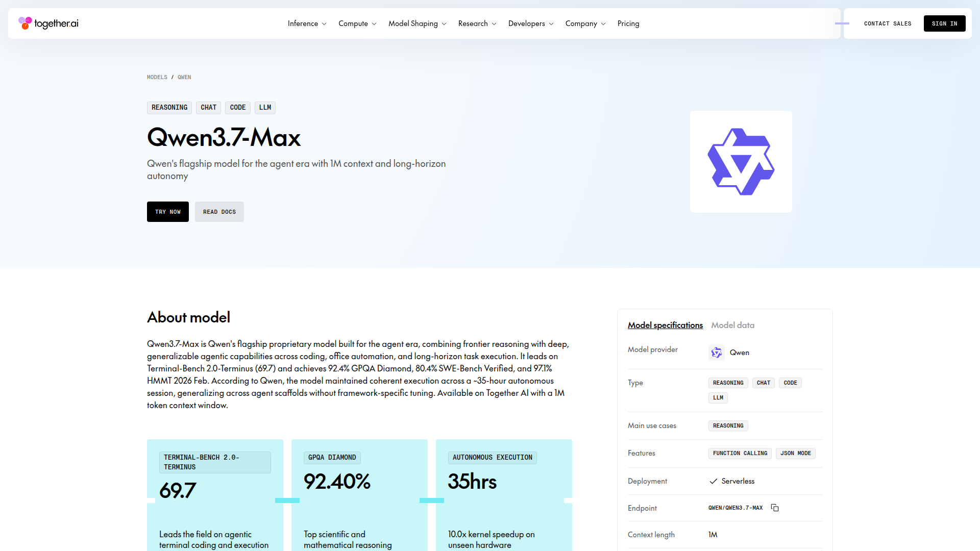Open the Research dropdown
980x551 pixels.
477,23
